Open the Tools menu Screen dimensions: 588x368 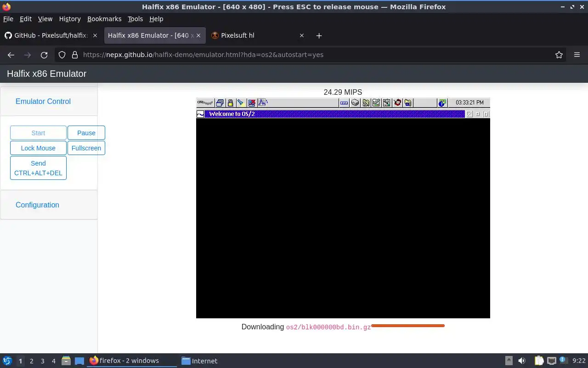tap(136, 19)
